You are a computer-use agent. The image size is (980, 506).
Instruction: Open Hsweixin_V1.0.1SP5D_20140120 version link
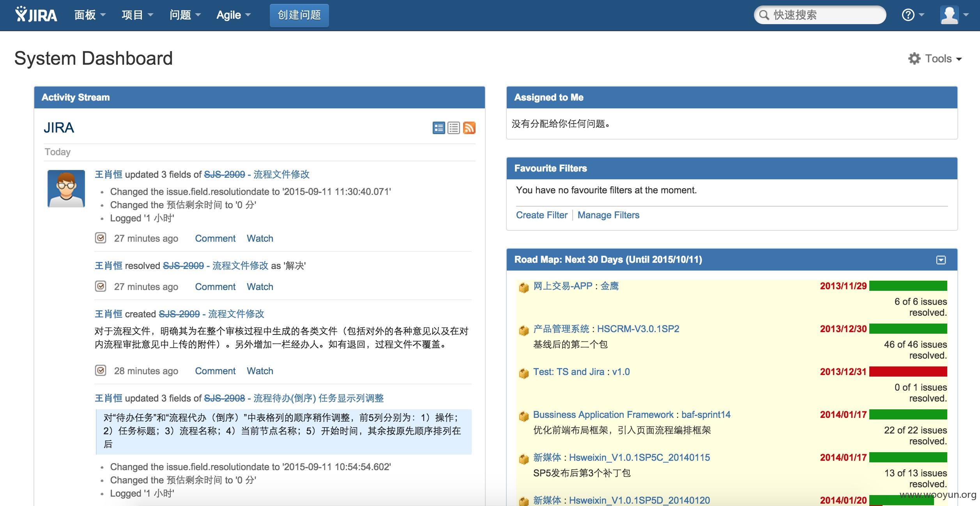pyautogui.click(x=640, y=500)
